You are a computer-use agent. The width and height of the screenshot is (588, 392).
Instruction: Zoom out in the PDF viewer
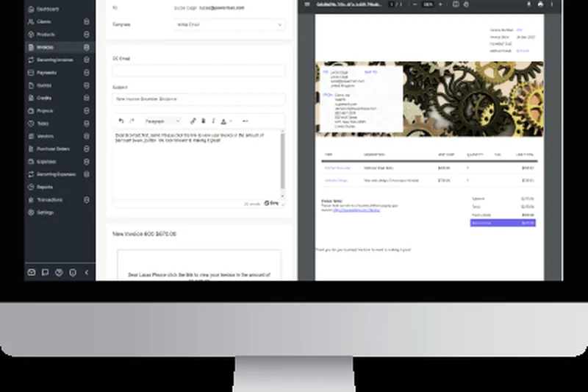415,4
